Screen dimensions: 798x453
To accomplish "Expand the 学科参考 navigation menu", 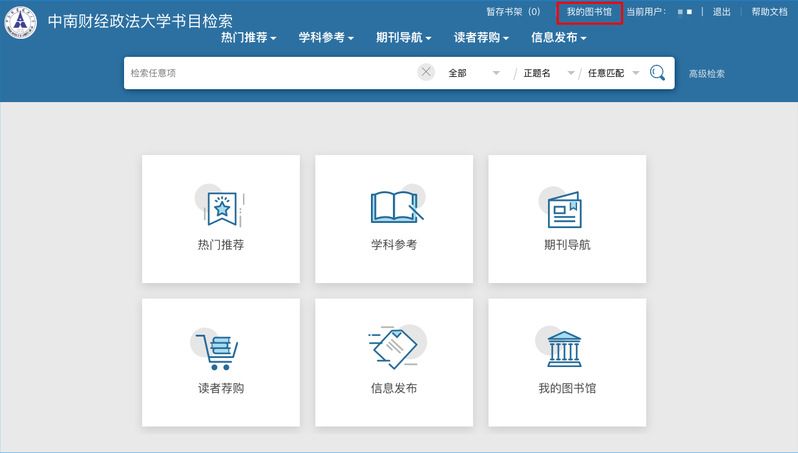I will click(x=326, y=38).
